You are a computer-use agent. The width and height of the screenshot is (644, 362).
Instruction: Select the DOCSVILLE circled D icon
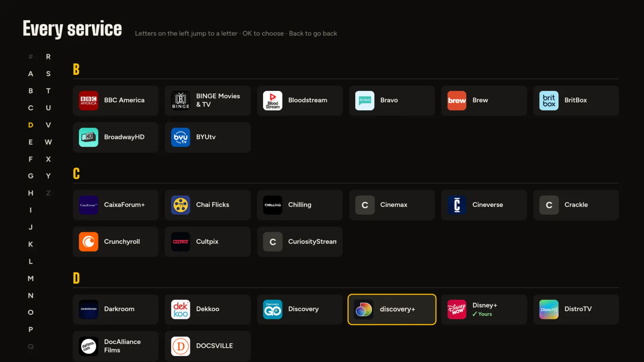point(180,346)
